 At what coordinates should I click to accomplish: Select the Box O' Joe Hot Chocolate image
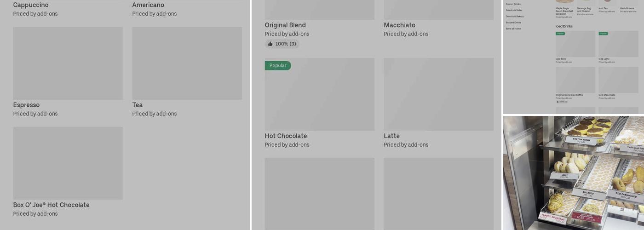pyautogui.click(x=68, y=163)
